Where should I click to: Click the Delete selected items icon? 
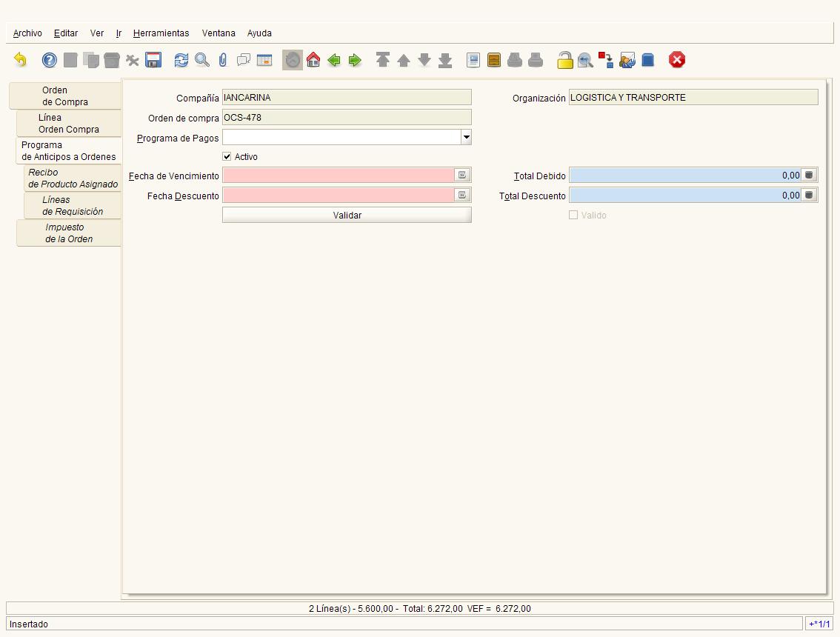pyautogui.click(x=133, y=59)
